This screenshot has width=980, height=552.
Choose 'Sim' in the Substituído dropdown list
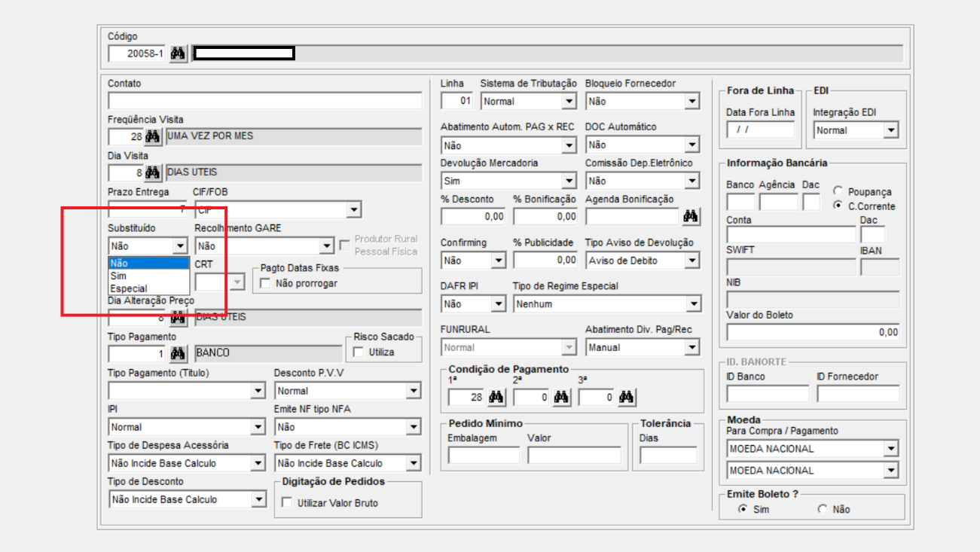click(149, 276)
